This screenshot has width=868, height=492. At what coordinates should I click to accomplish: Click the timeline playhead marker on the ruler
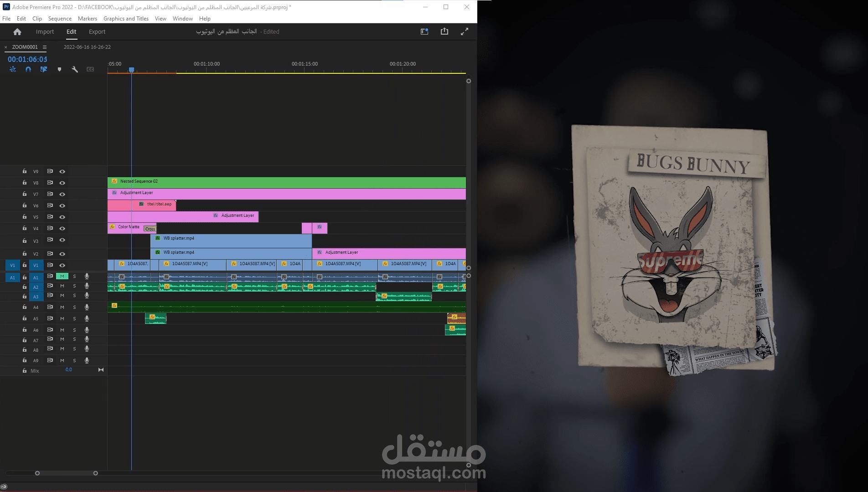tap(131, 70)
